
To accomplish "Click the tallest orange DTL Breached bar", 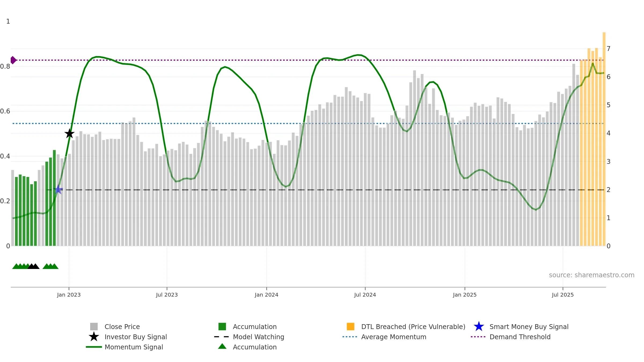I will pyautogui.click(x=604, y=139).
